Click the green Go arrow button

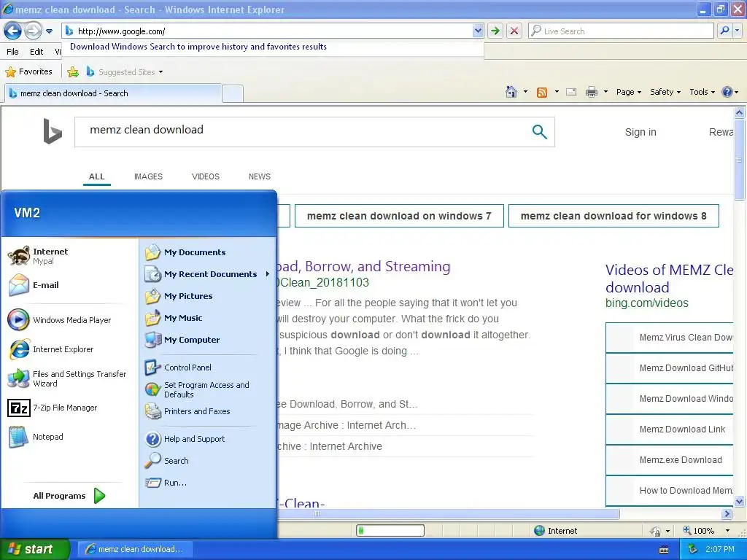(495, 31)
